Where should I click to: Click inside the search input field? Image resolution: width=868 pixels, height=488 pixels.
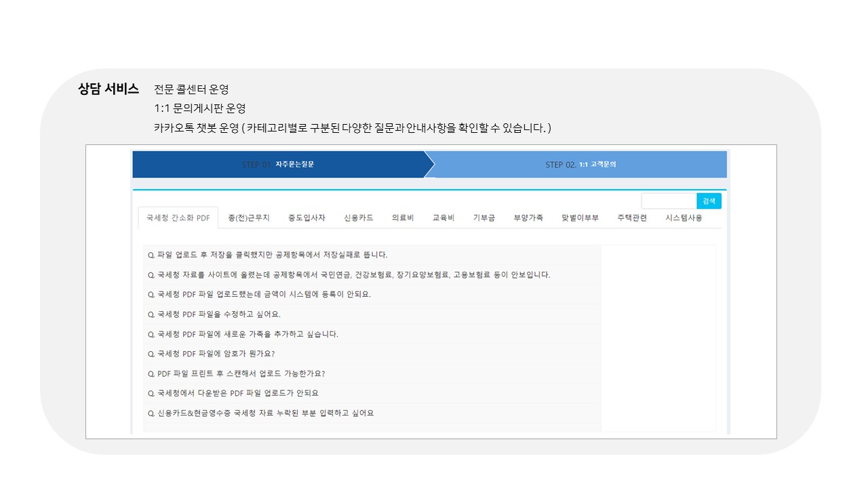[x=669, y=201]
